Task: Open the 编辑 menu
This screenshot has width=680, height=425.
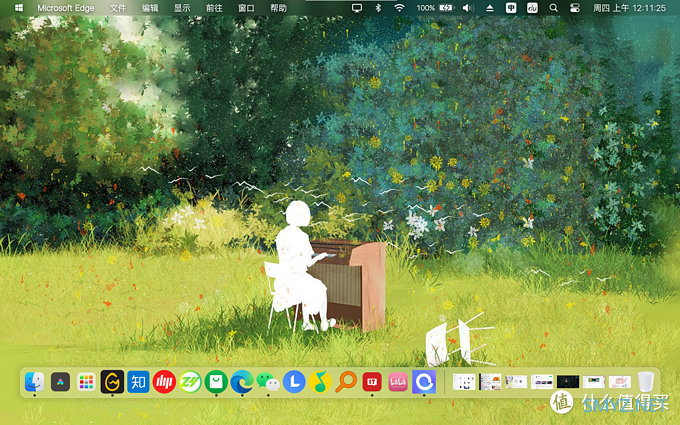Action: (x=150, y=8)
